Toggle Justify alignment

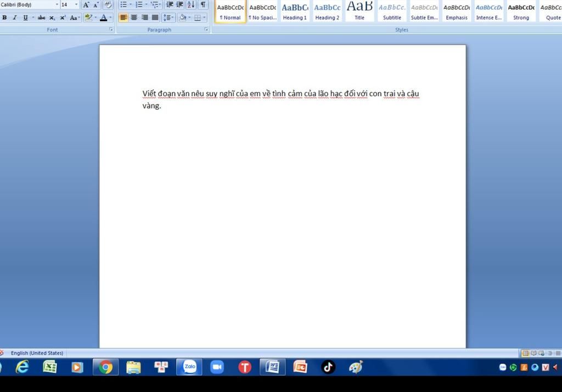[x=155, y=17]
